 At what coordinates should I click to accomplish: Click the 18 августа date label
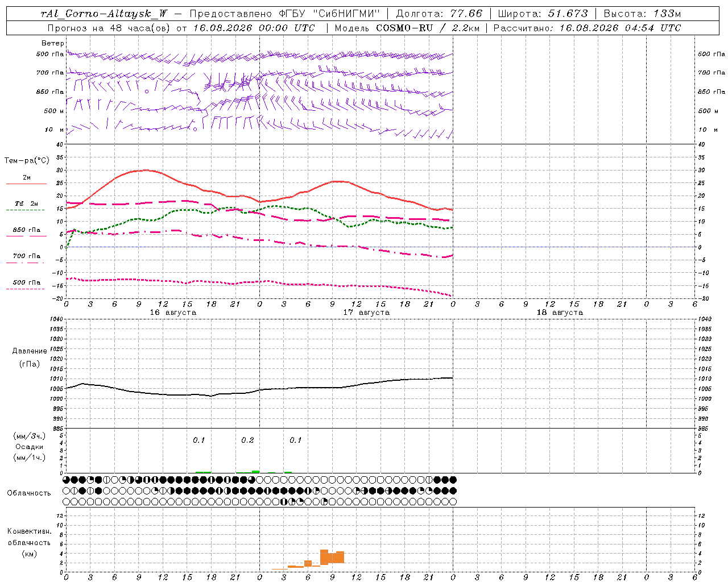click(560, 313)
